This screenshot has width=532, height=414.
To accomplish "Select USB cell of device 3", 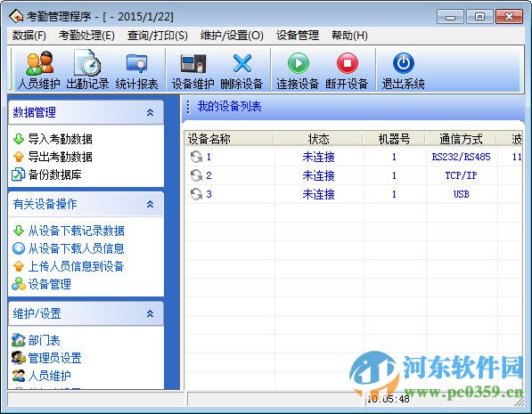I will point(461,194).
